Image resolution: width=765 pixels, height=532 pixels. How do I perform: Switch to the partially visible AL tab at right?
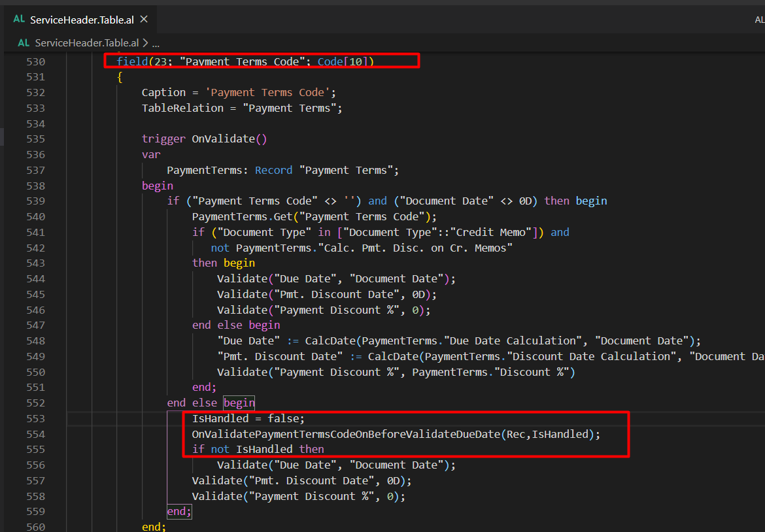pyautogui.click(x=759, y=20)
